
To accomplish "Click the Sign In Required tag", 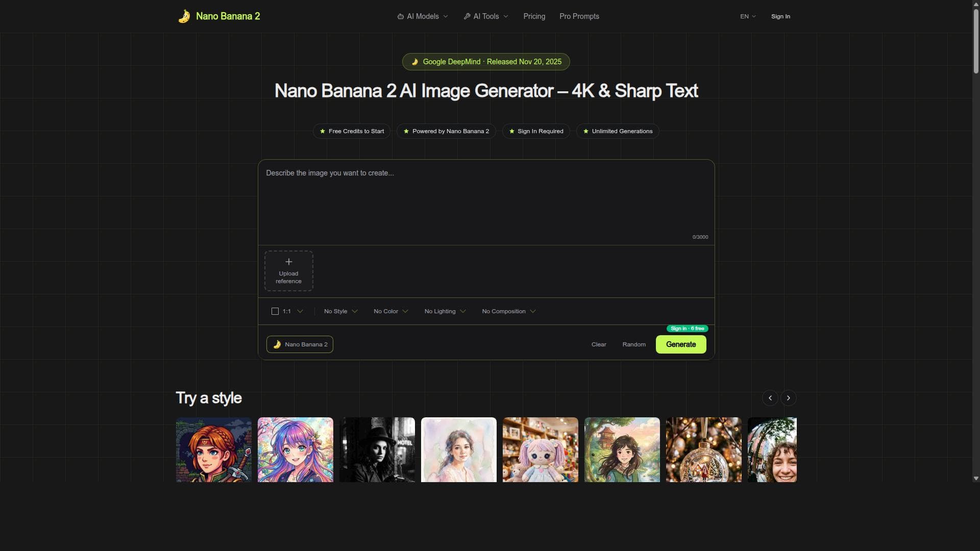I will (x=536, y=131).
